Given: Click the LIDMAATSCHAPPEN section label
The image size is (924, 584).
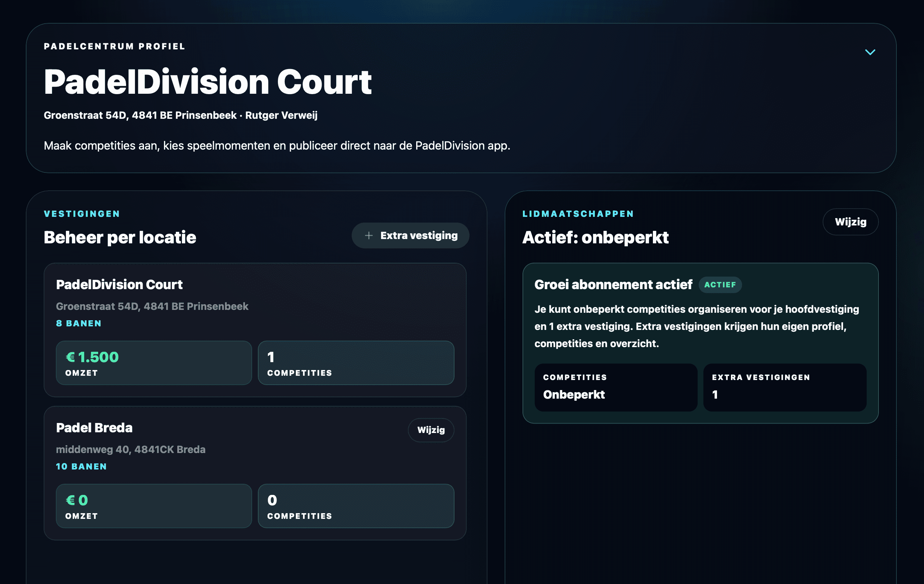Looking at the screenshot, I should pyautogui.click(x=578, y=214).
